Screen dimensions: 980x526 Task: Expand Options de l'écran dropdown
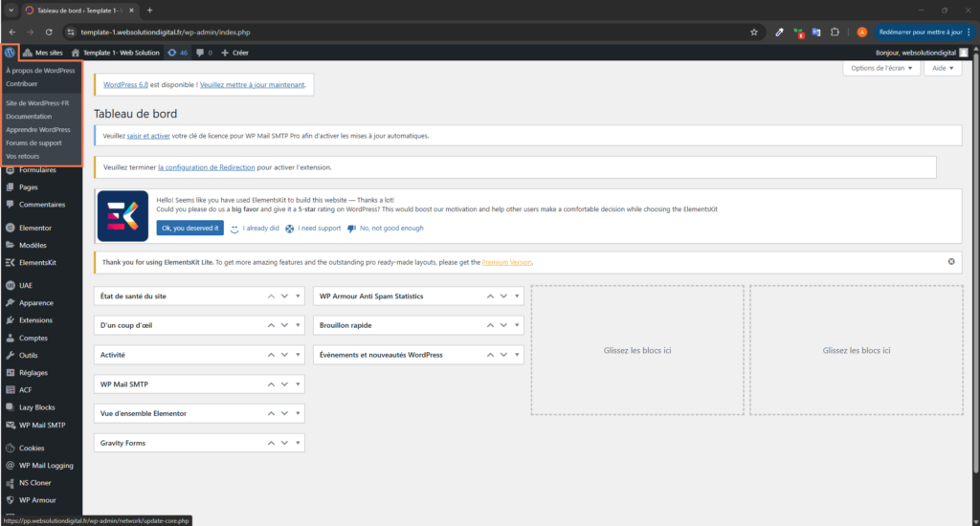coord(881,68)
